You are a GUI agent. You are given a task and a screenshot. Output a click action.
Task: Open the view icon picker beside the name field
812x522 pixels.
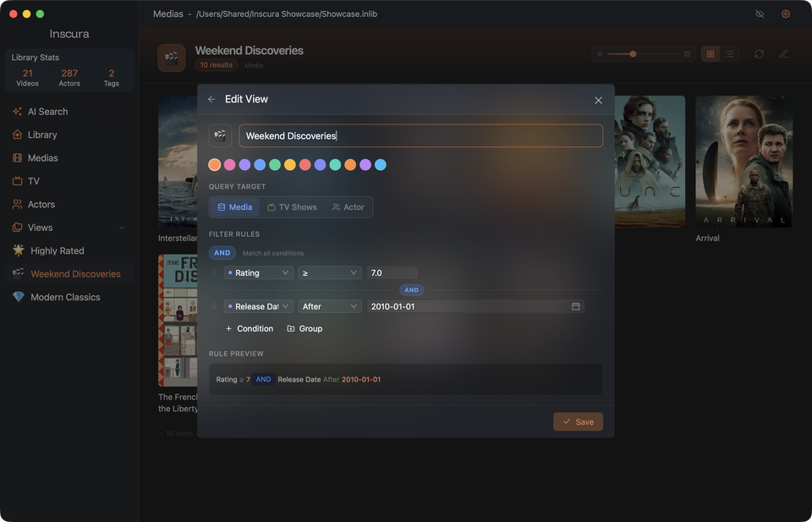[x=220, y=135]
